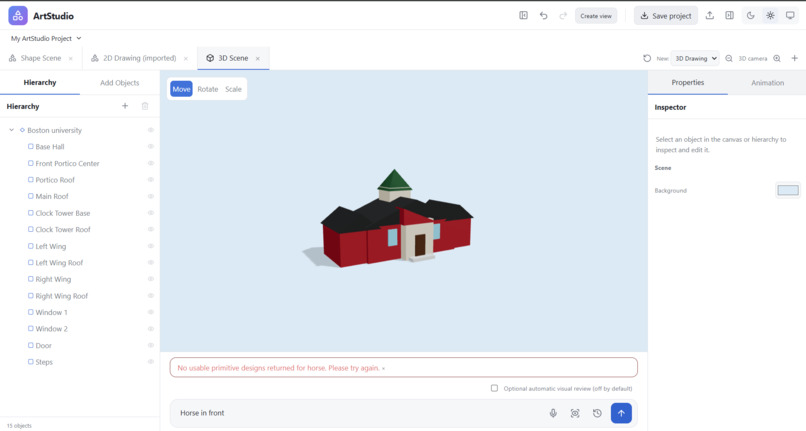
Task: Activate the Move transform tool
Action: click(181, 89)
